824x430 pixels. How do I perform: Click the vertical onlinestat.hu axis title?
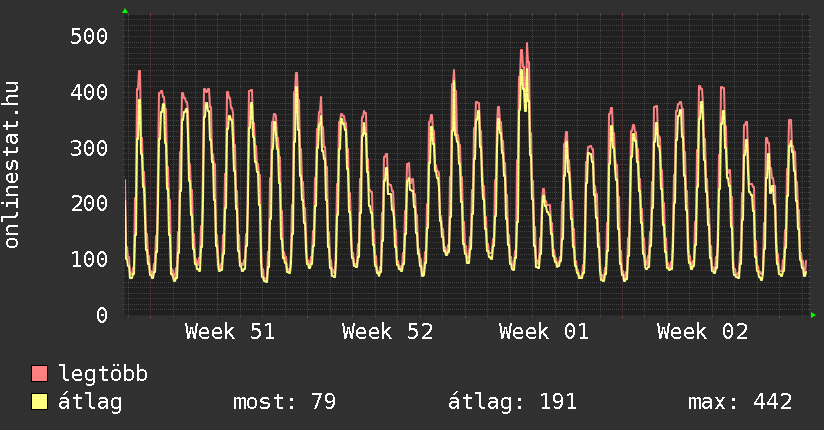(12, 165)
